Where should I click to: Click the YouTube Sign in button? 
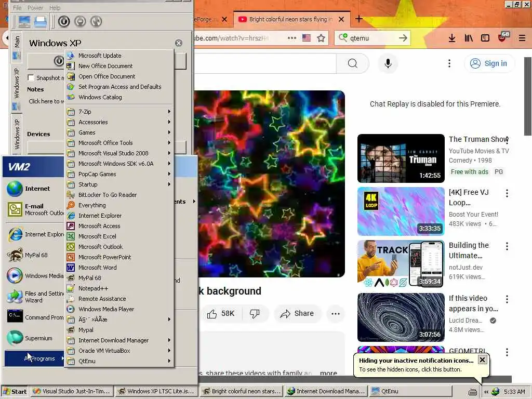tap(489, 63)
